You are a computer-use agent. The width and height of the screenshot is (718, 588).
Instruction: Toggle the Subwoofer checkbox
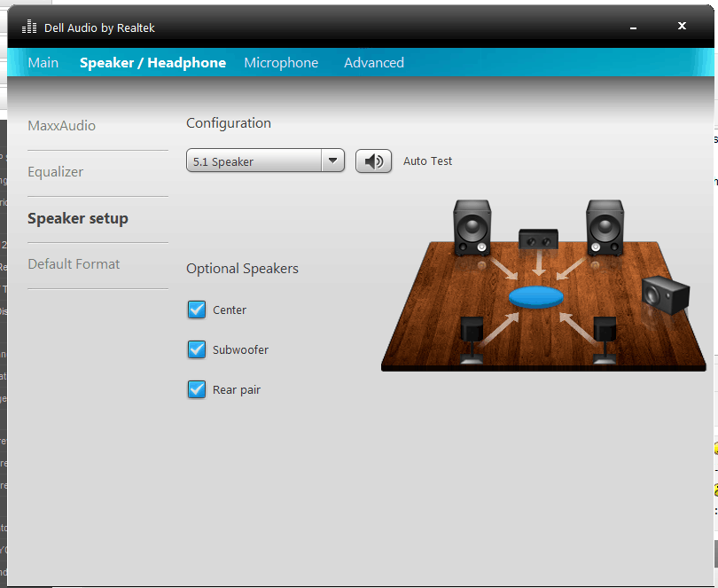[x=197, y=349]
